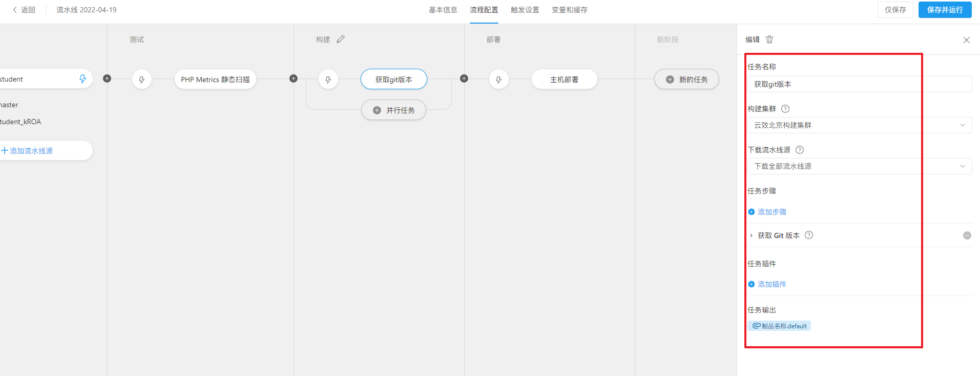Click plus icon of 添加插件
Viewport: 980px width, 376px height.
pos(752,284)
